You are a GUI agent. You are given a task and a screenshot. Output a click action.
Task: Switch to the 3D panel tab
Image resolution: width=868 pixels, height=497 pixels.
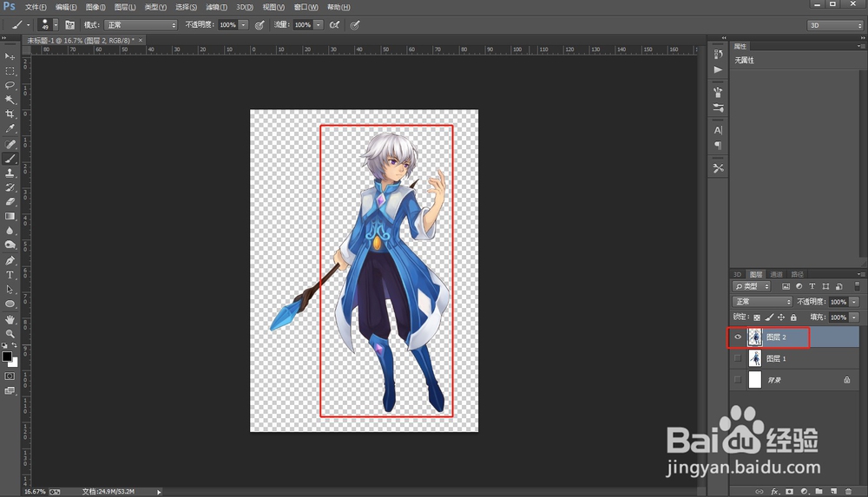click(x=737, y=274)
